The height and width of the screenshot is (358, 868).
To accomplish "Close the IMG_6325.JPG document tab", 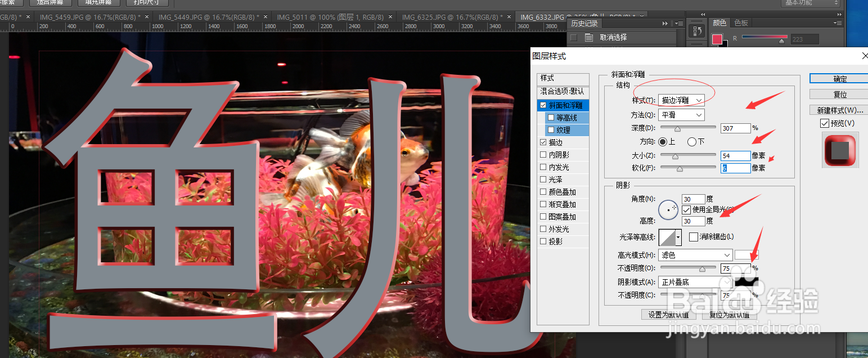I will point(509,17).
